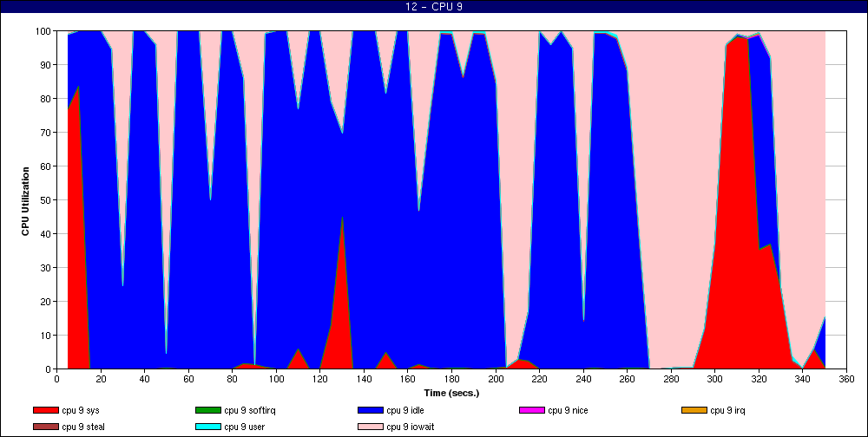Click the 70 tick on the y-axis

[x=47, y=132]
